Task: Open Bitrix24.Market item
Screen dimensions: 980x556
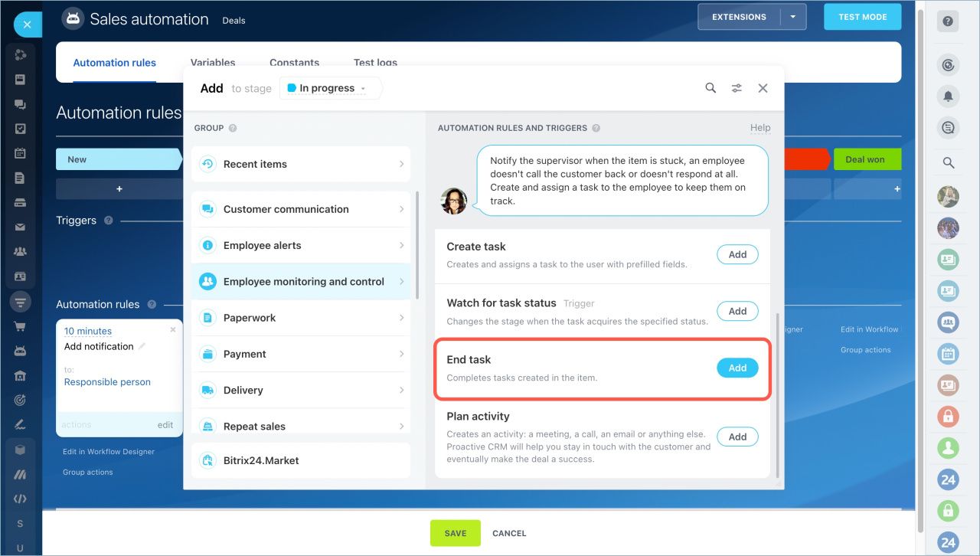Action: pos(301,460)
